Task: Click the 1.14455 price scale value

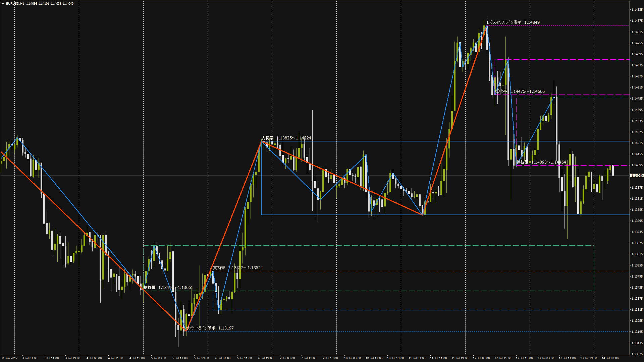Action: pyautogui.click(x=637, y=99)
